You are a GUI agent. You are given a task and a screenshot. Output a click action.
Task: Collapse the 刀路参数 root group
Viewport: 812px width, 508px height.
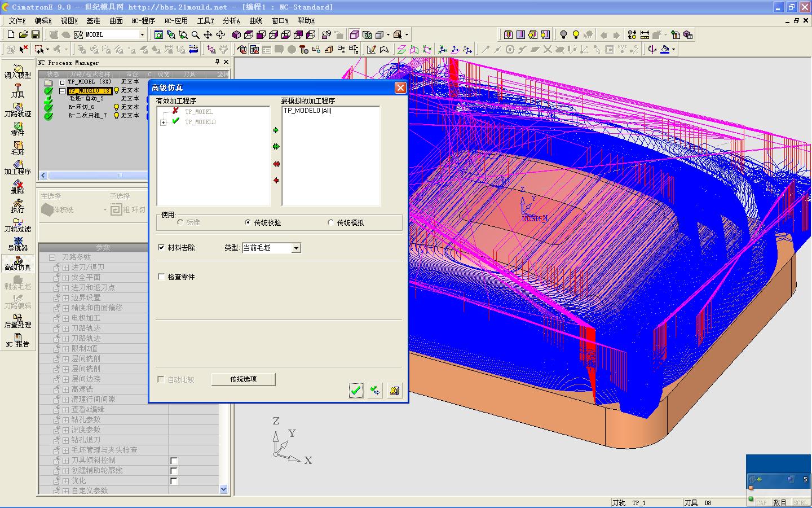[x=52, y=257]
